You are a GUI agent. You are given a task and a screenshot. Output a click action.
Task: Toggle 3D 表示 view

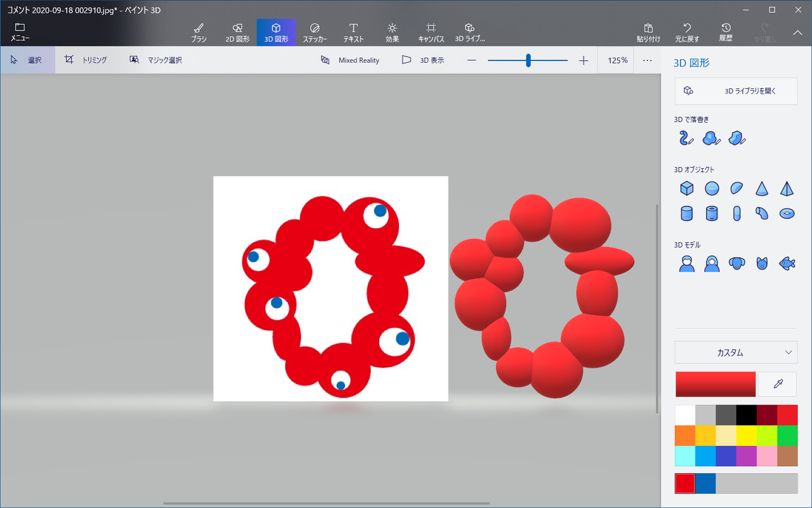[423, 60]
